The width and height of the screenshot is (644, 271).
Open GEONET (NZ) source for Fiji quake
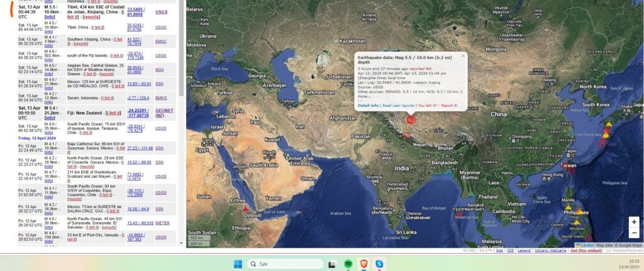[164, 113]
